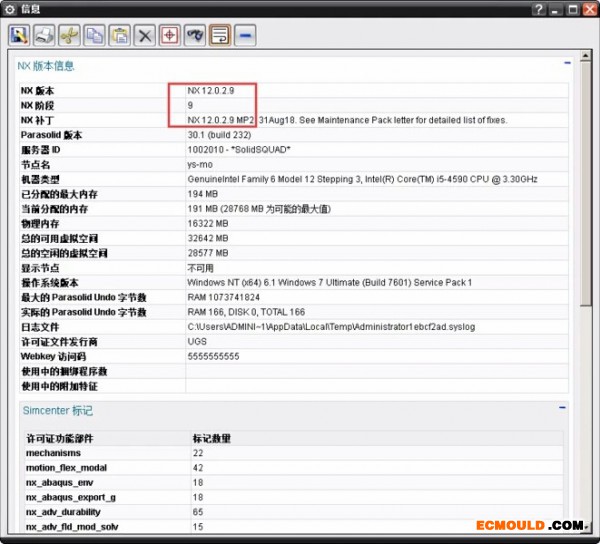The image size is (600, 544).
Task: Click the help question mark button
Action: pos(539,9)
